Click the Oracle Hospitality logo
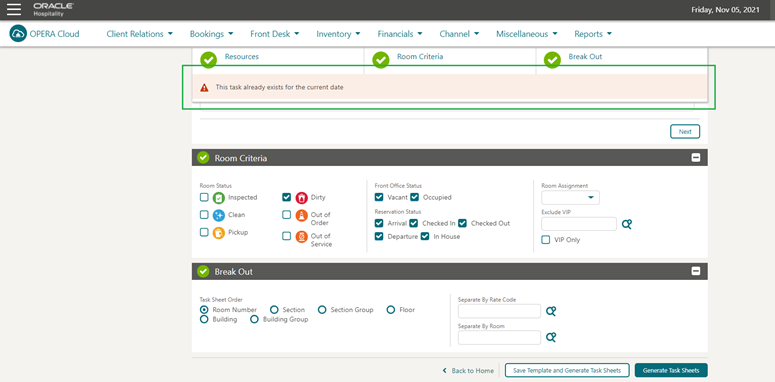Screen dimensions: 775x382 click(54, 9)
